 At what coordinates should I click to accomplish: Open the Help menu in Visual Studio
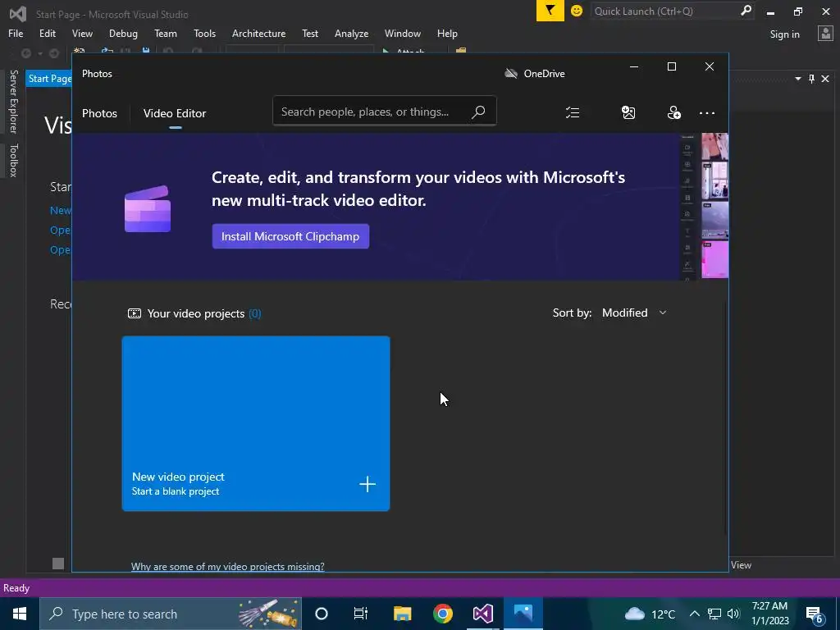coord(447,33)
